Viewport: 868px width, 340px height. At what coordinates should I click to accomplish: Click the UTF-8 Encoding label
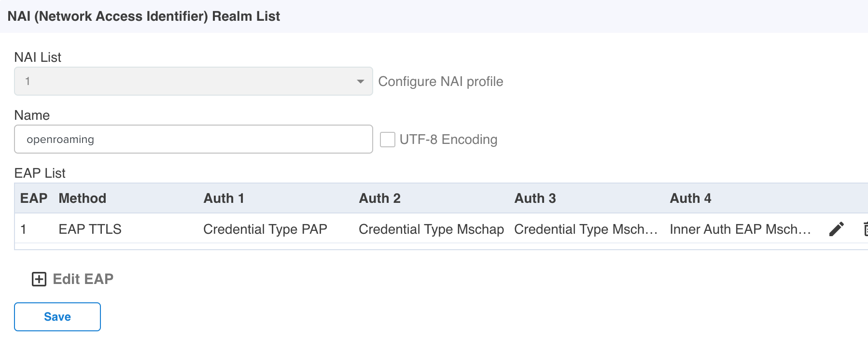pyautogui.click(x=448, y=140)
